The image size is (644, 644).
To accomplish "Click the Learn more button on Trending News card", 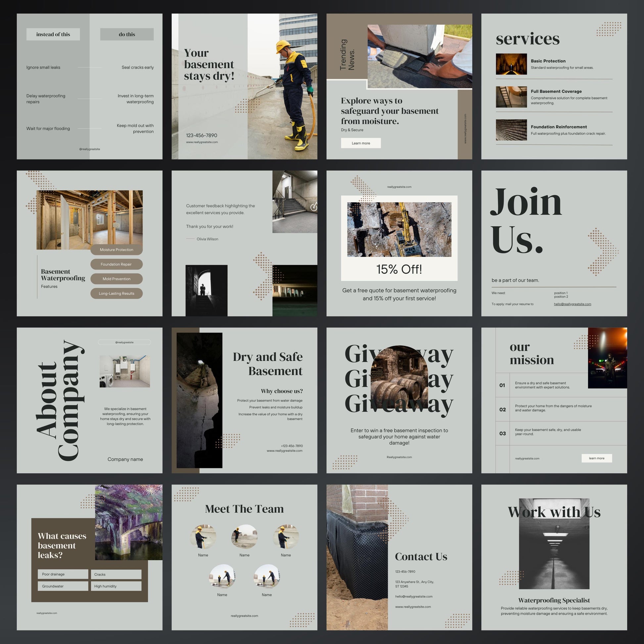I will pyautogui.click(x=361, y=143).
